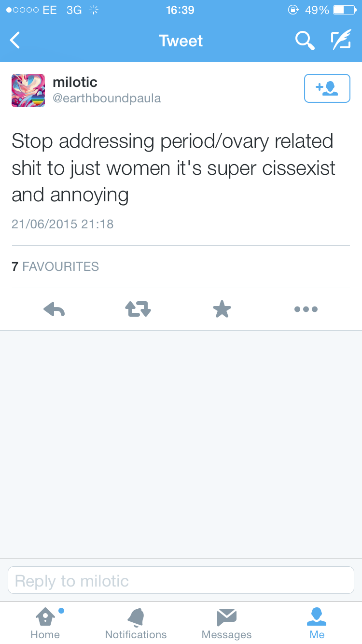The height and width of the screenshot is (644, 362).
Task: Select the Me tab
Action: [317, 623]
